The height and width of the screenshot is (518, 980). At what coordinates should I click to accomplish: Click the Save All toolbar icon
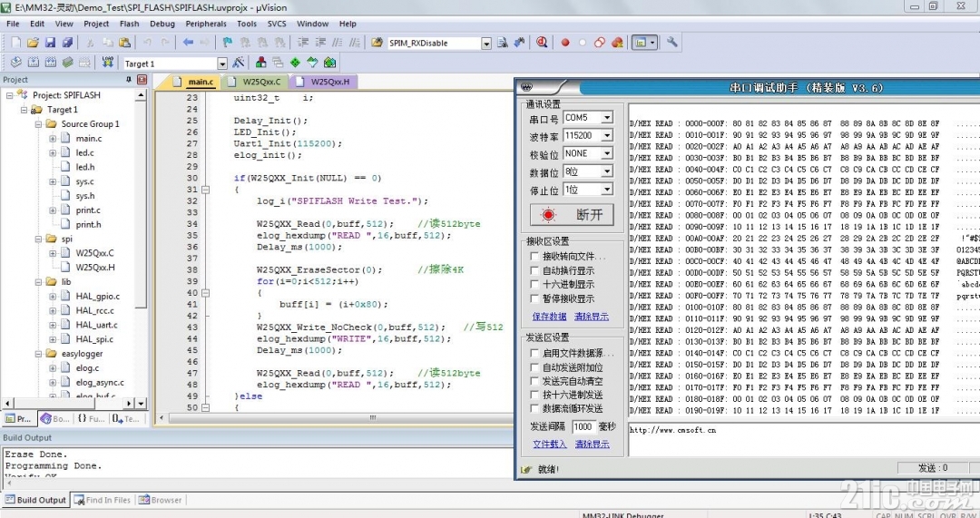coord(67,43)
